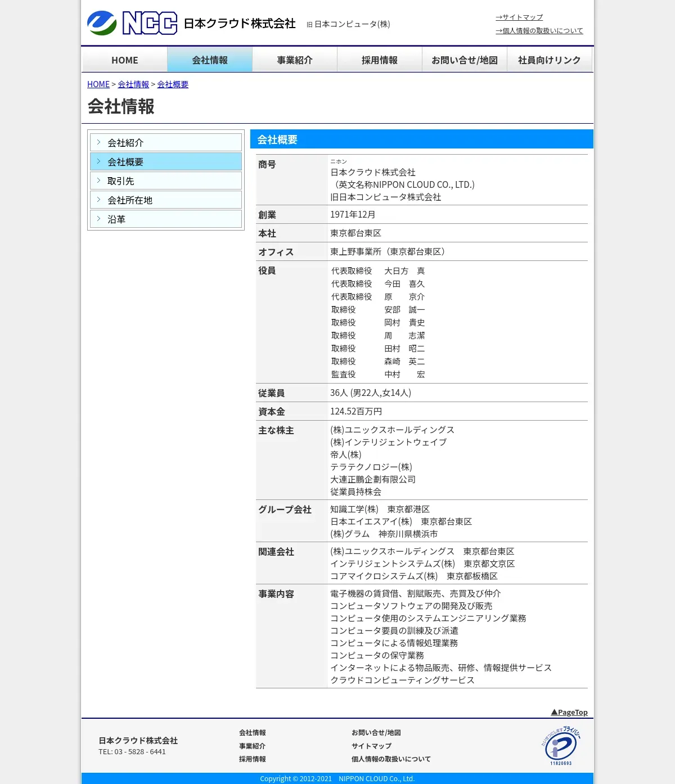Click the クラウドコンピューティングサービス business line
The width and height of the screenshot is (675, 784).
coord(403,680)
